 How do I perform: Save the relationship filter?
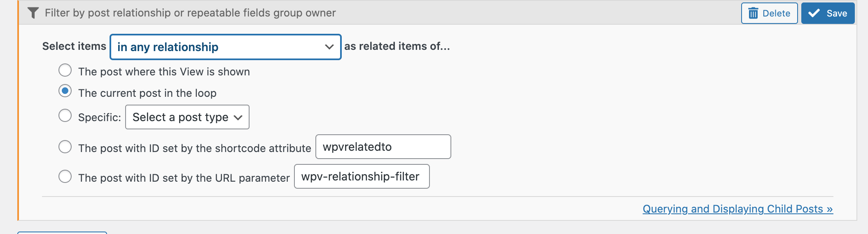828,13
